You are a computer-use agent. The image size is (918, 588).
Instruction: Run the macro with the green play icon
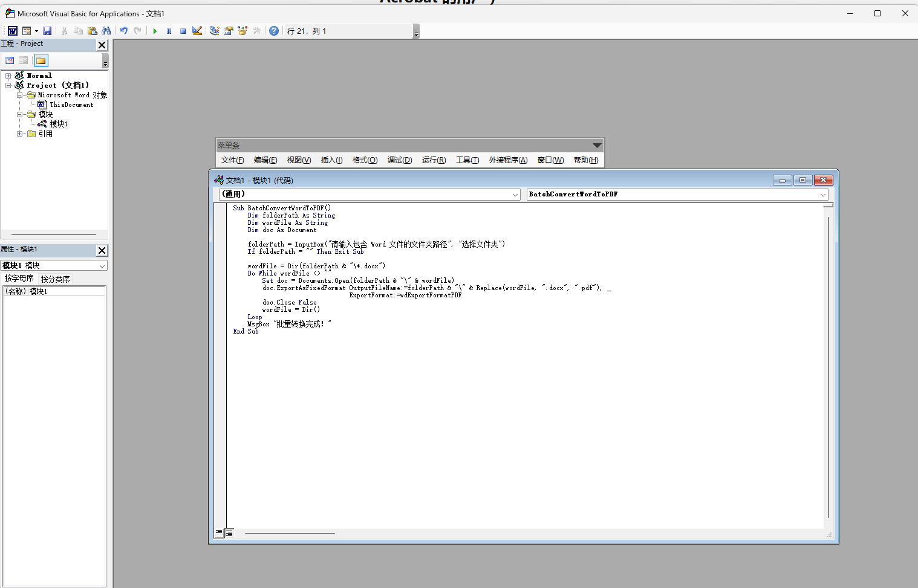155,31
